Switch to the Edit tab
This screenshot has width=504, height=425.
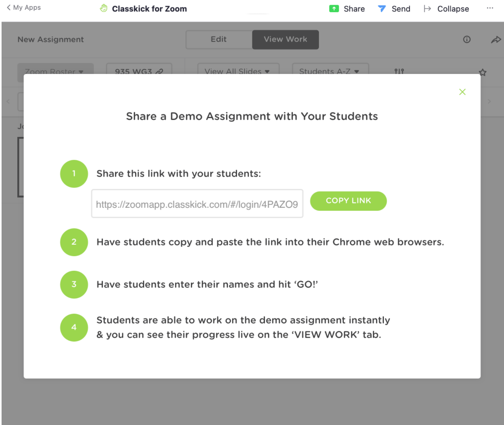(219, 39)
